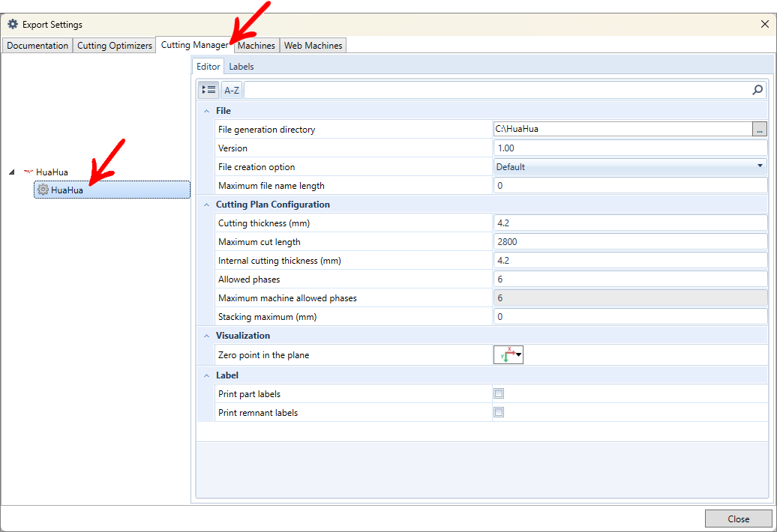This screenshot has width=777, height=532.
Task: Select the HuaHua parent tree item
Action: click(x=52, y=172)
